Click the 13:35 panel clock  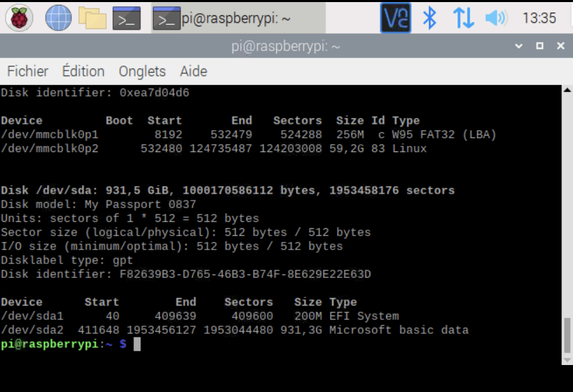pyautogui.click(x=539, y=17)
